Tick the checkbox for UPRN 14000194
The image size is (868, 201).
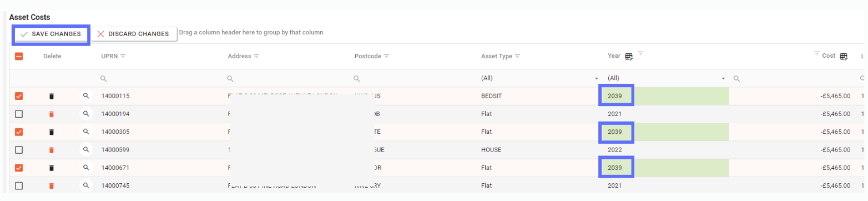pos(19,114)
